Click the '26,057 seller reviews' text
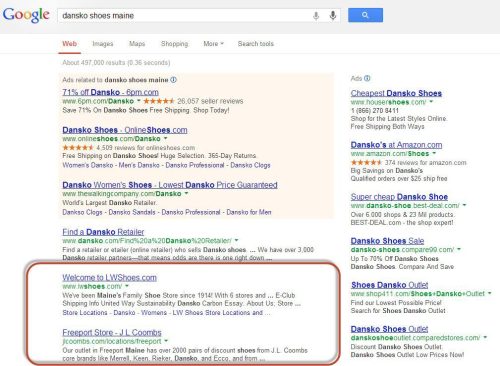 pos(210,101)
